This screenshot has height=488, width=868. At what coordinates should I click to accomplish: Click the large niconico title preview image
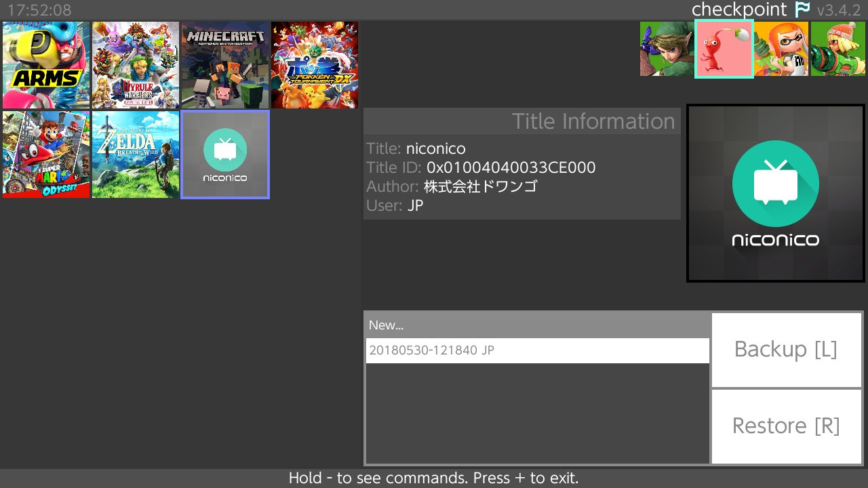click(x=776, y=193)
